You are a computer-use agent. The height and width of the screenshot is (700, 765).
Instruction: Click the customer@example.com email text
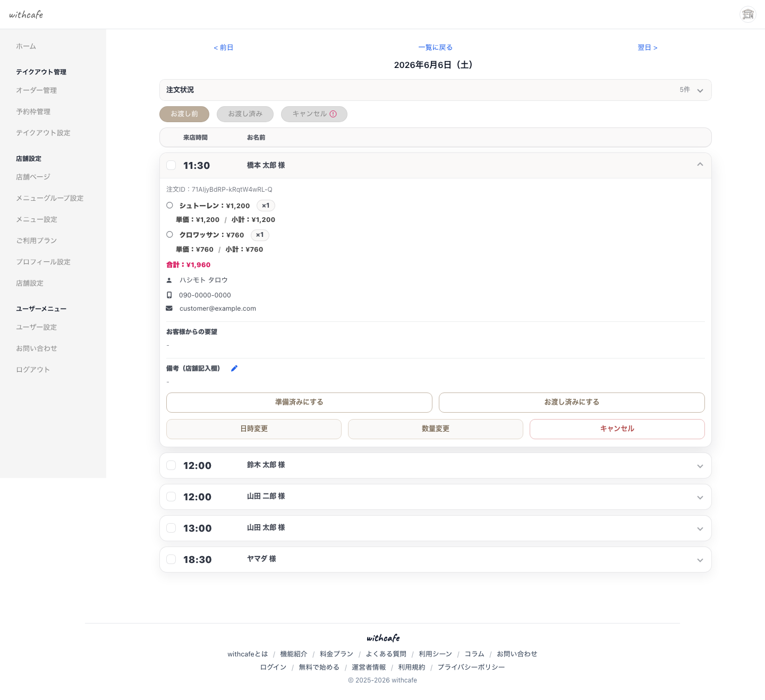pyautogui.click(x=218, y=309)
